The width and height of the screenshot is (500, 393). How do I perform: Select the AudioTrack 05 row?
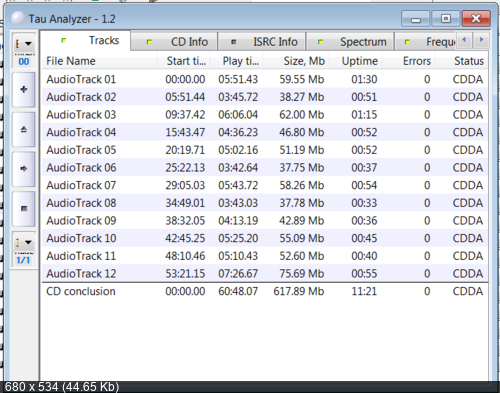(265, 150)
